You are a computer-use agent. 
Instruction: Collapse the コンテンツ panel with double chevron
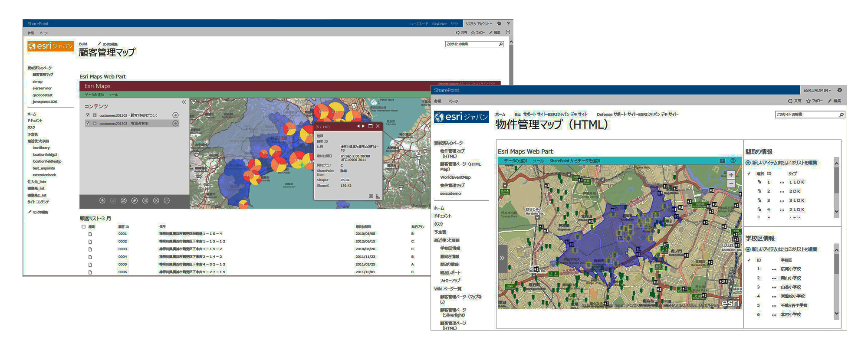pyautogui.click(x=184, y=102)
